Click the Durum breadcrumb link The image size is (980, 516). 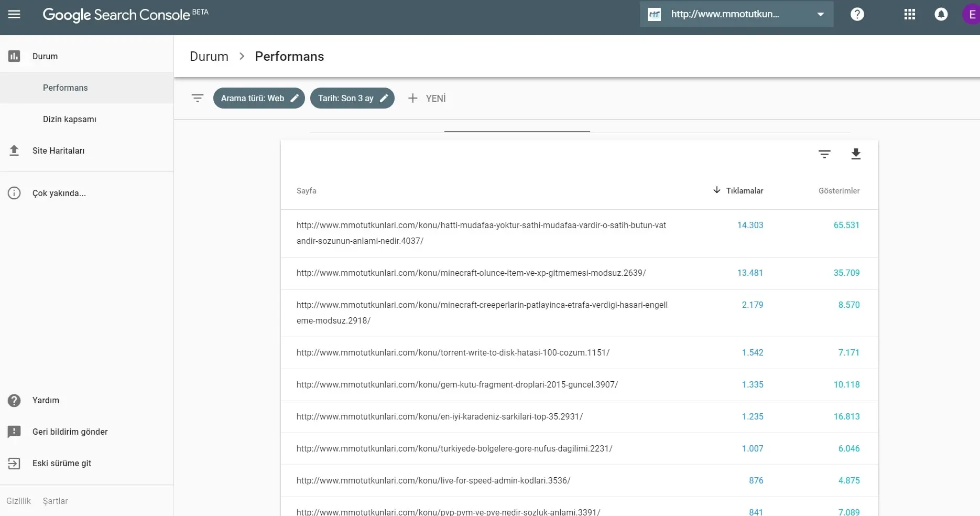click(x=209, y=56)
